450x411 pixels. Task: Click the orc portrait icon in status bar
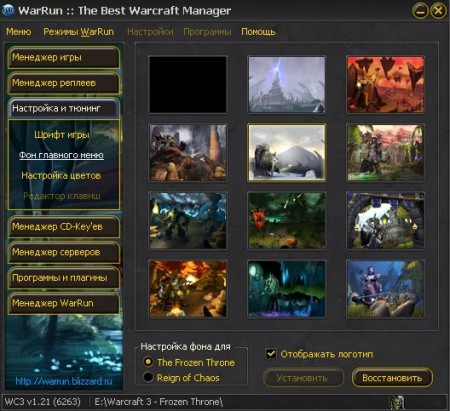(397, 402)
